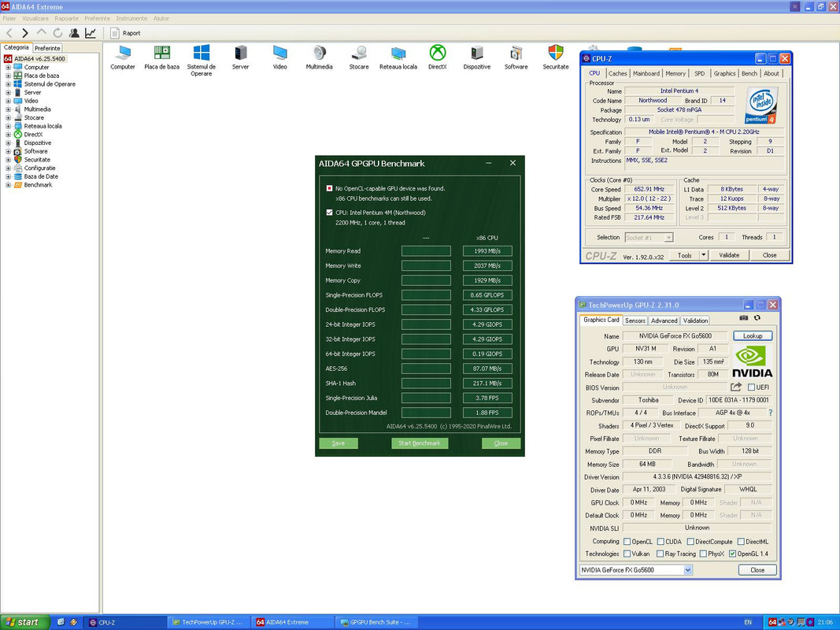Click the Lookup button in GPU-Z
This screenshot has width=840, height=630.
click(x=752, y=336)
